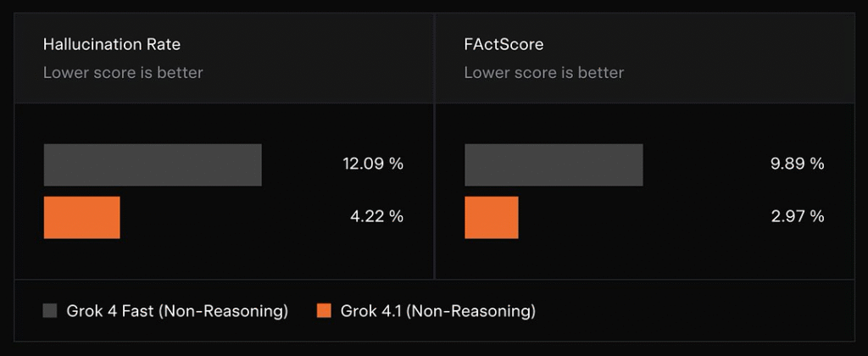Screen dimensions: 868x356
Task: Toggle the Grok 4 Fast (Non-Reasoning) legend label
Action: pyautogui.click(x=177, y=311)
